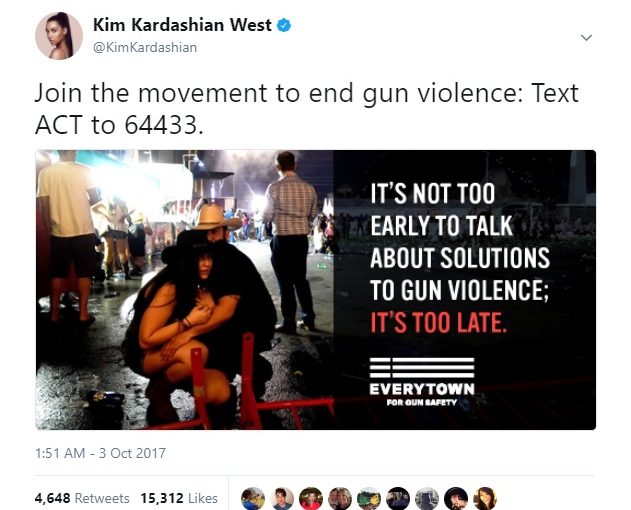631x510 pixels.
Task: Open the bearded man liker avatar
Action: pyautogui.click(x=456, y=499)
